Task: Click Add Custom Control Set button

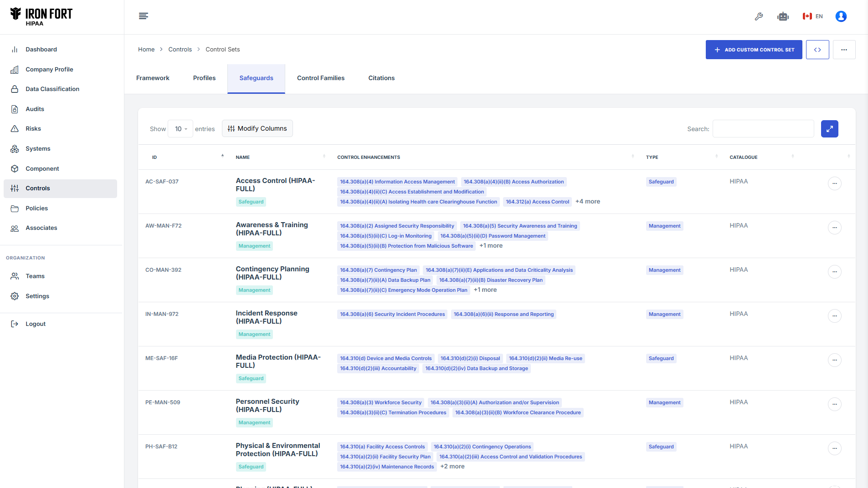Action: (x=754, y=50)
